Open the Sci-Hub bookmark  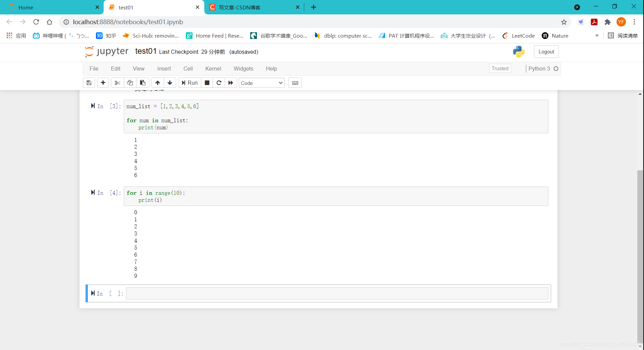[151, 36]
